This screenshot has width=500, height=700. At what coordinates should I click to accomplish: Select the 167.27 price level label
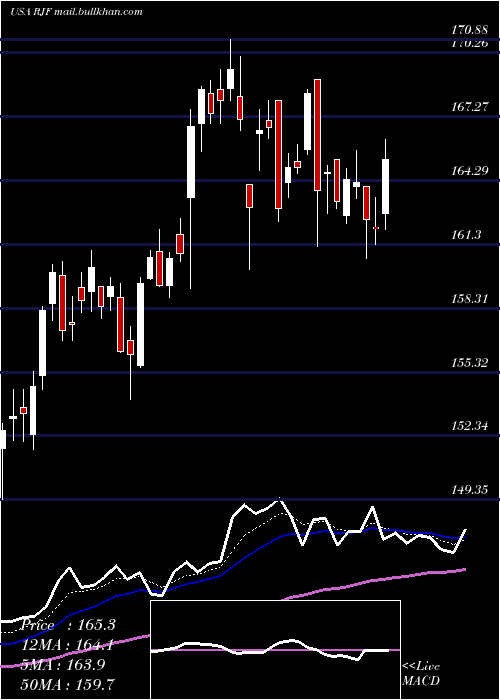[469, 107]
